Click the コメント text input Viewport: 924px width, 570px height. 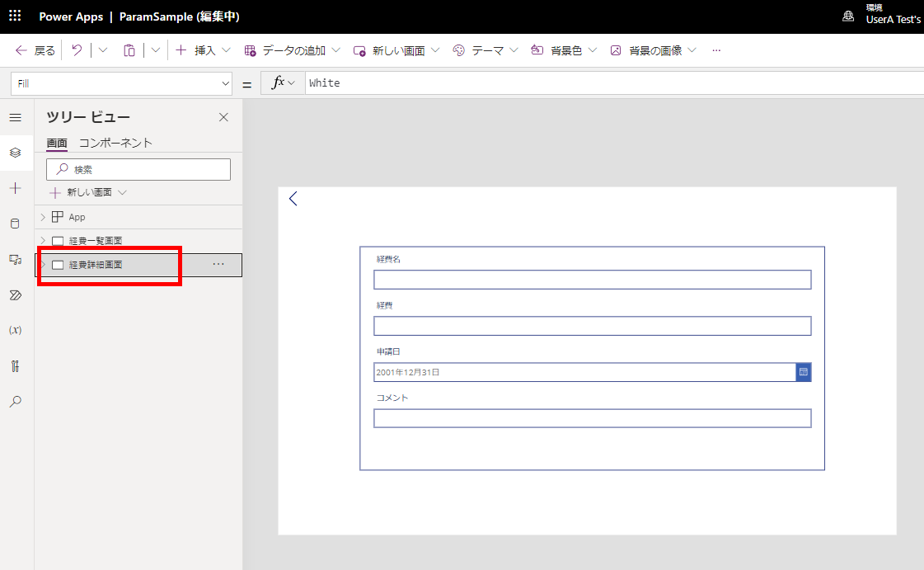(592, 418)
